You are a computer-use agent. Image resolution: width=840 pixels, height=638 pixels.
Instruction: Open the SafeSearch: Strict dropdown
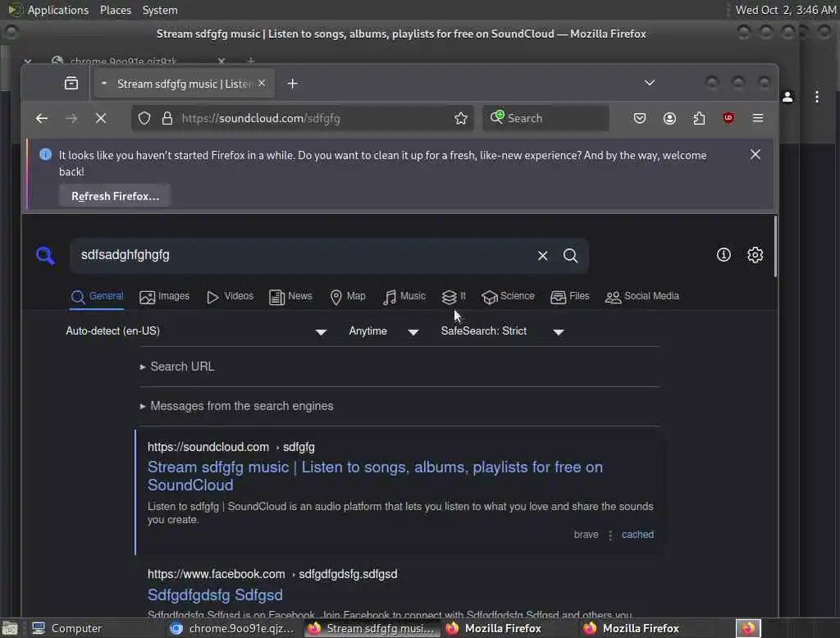tap(503, 331)
